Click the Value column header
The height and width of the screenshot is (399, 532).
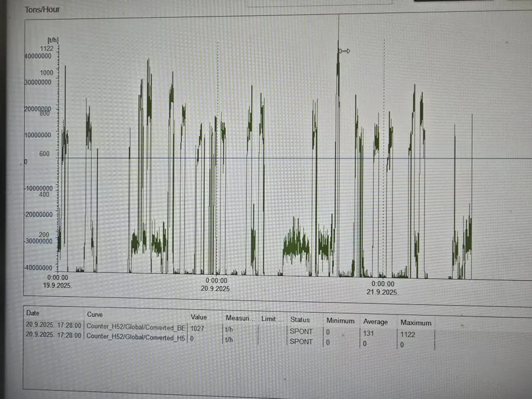(x=199, y=317)
